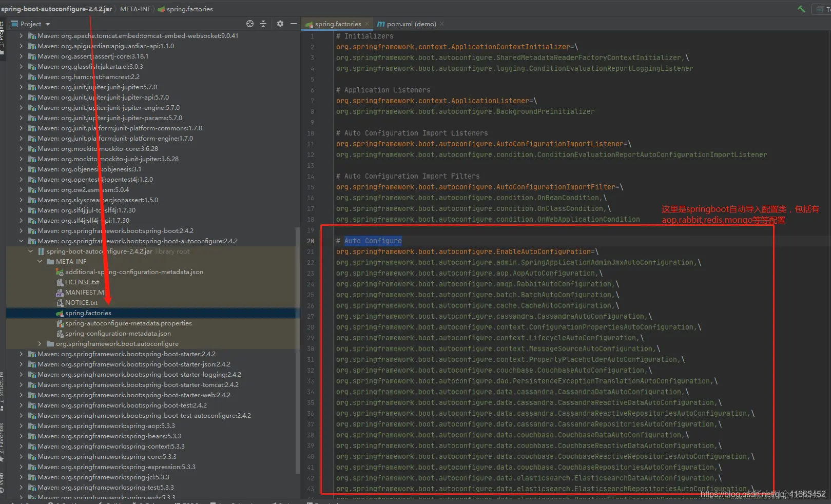The height and width of the screenshot is (504, 831).
Task: Expand org.springframework.boot.autoconfigure package node
Action: pyautogui.click(x=40, y=344)
